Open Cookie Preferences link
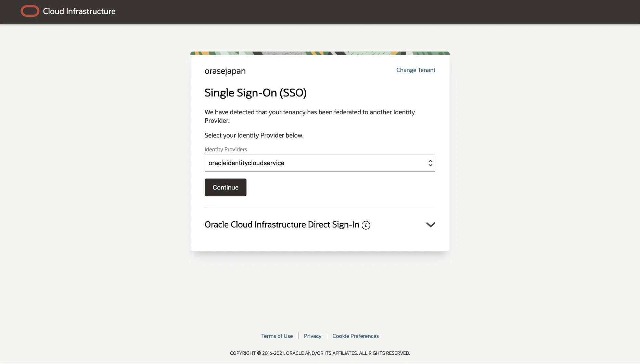The width and height of the screenshot is (640, 364). 356,336
